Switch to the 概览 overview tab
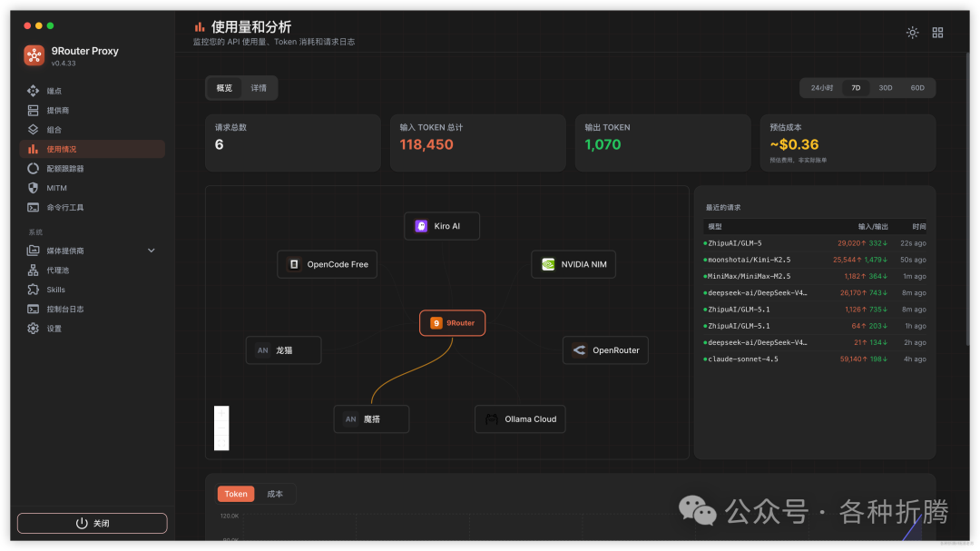The width and height of the screenshot is (980, 551). [224, 87]
